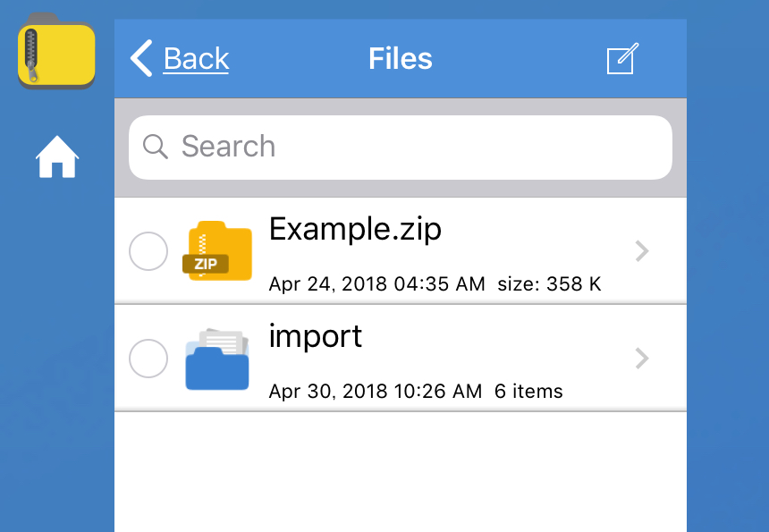Click the blue import folder icon
Viewport: 769px width, 532px height.
(x=217, y=359)
